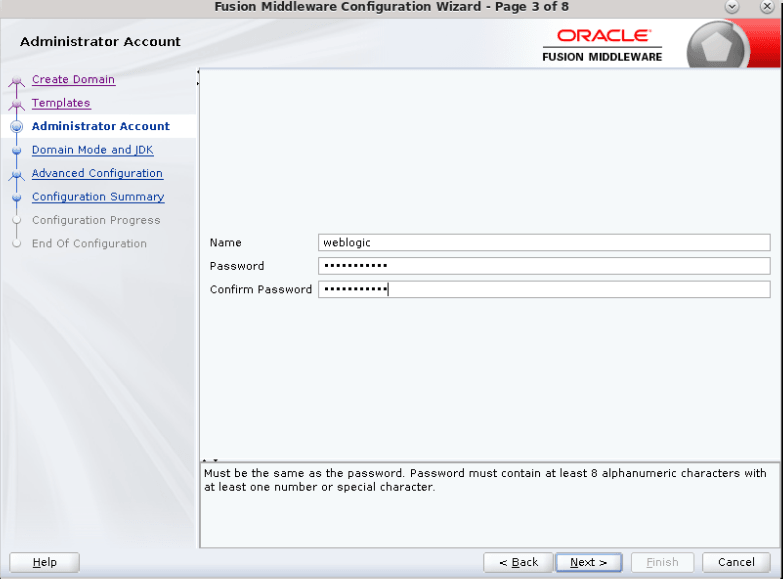Go back with the Back button
The height and width of the screenshot is (579, 783).
pos(518,563)
